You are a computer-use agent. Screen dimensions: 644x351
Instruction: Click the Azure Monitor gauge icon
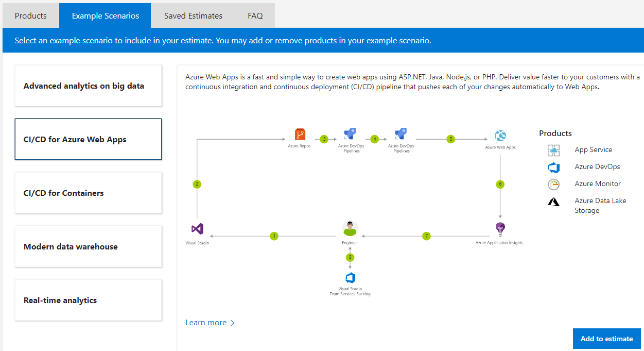pyautogui.click(x=553, y=184)
